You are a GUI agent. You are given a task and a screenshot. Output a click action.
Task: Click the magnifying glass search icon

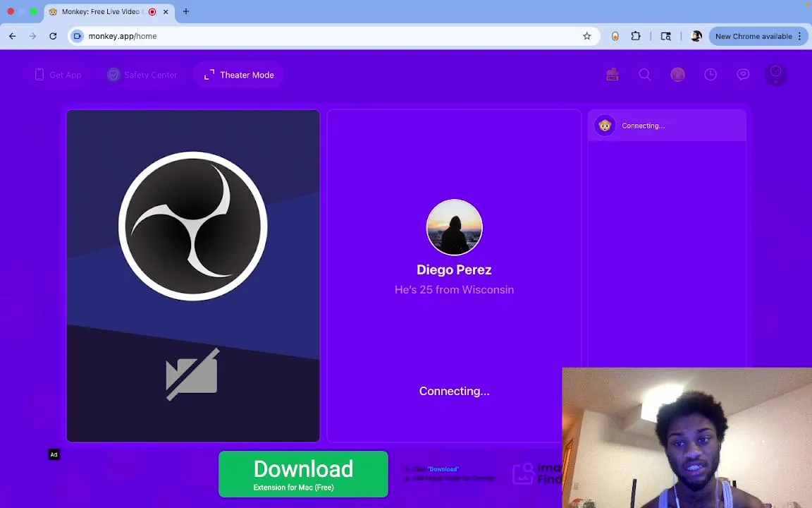point(645,75)
